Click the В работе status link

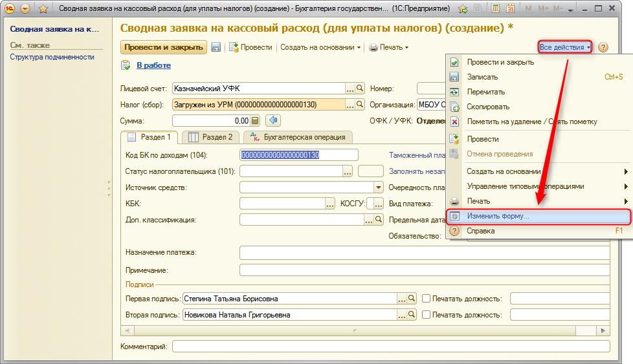click(153, 65)
